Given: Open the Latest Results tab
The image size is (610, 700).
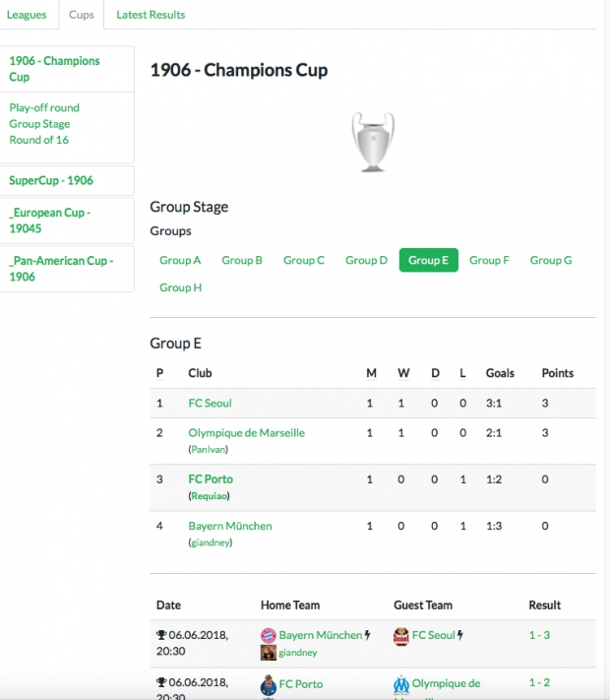Looking at the screenshot, I should [x=151, y=15].
